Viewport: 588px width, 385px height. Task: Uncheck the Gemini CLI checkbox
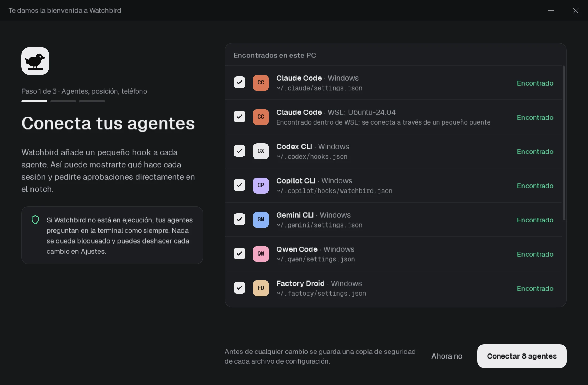239,219
